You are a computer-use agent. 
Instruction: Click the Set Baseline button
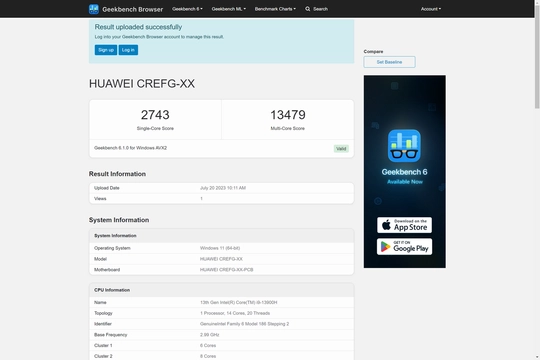pos(389,62)
